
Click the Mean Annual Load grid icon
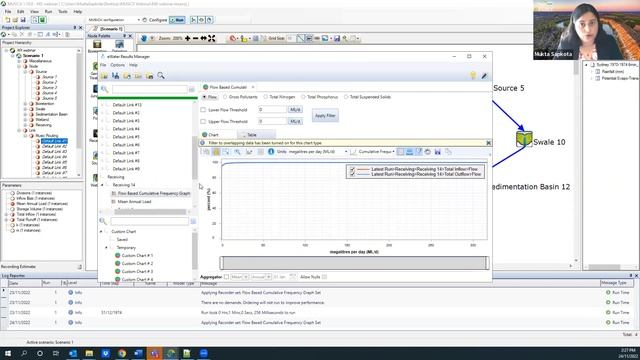[x=113, y=202]
